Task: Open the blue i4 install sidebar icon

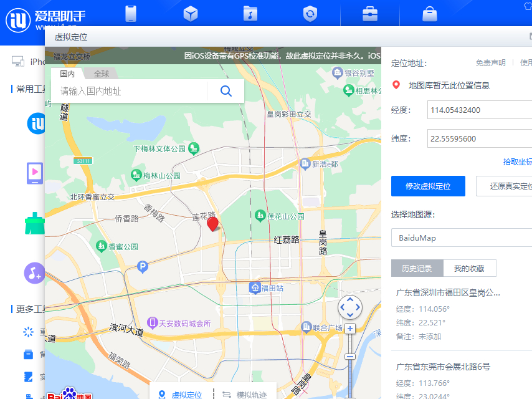Action: [x=36, y=123]
